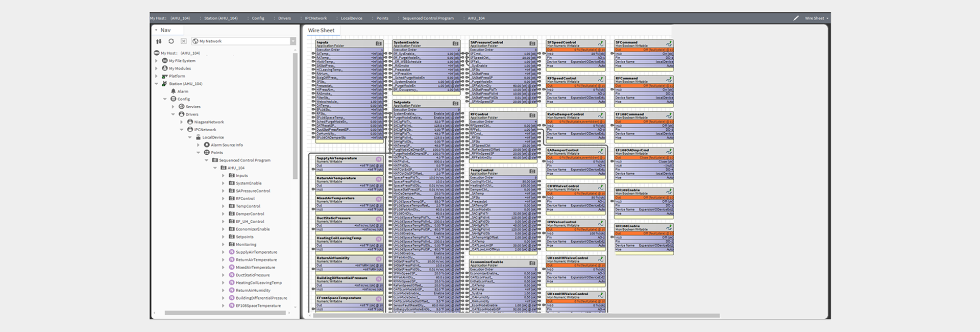This screenshot has width=980, height=332.
Task: Open the My Network dropdown
Action: coord(293,41)
